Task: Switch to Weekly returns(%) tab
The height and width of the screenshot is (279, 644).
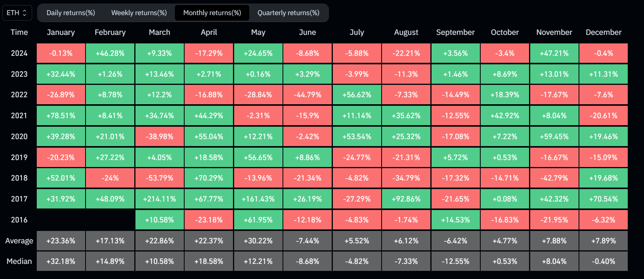Action: click(x=139, y=13)
